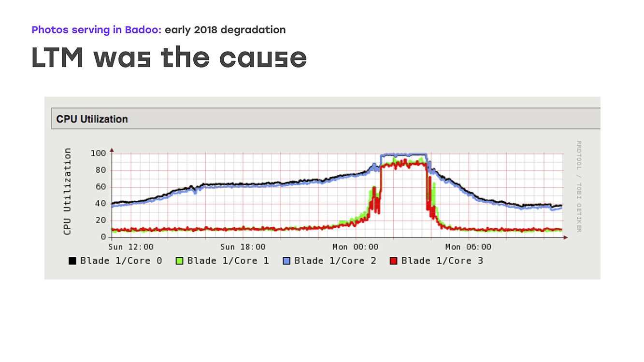Click the black Blade 1/Core 0 legend swatch
Screen dimensions: 644x362
pyautogui.click(x=72, y=261)
